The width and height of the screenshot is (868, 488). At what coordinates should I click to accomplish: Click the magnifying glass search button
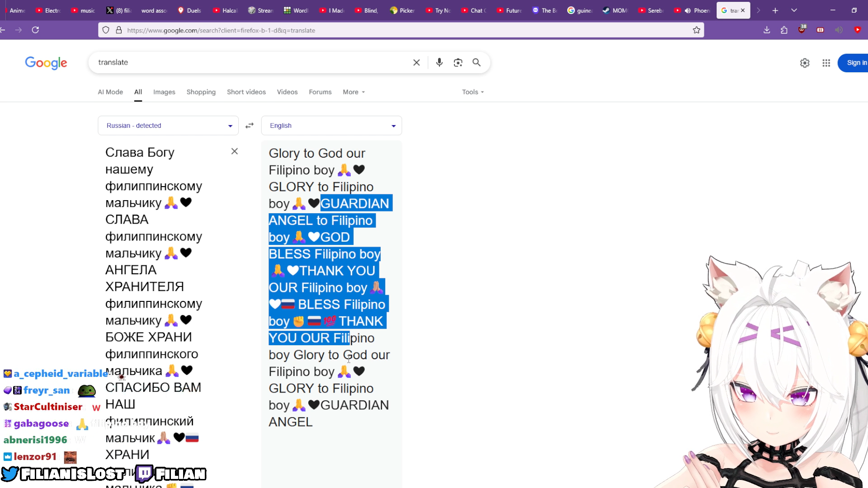pyautogui.click(x=476, y=62)
